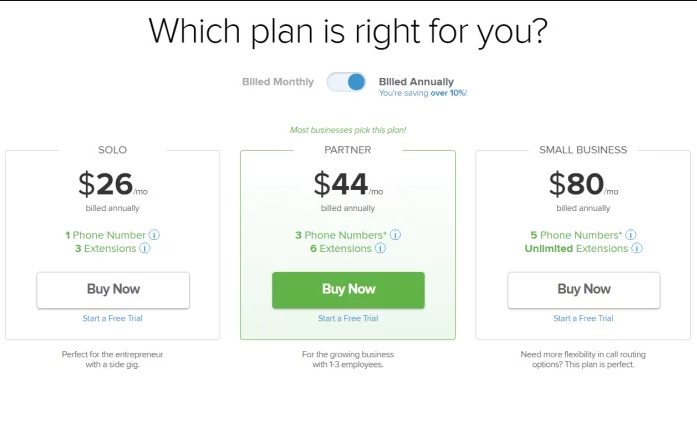The height and width of the screenshot is (421, 697).
Task: Start a Free Trial for Solo
Action: 112,318
